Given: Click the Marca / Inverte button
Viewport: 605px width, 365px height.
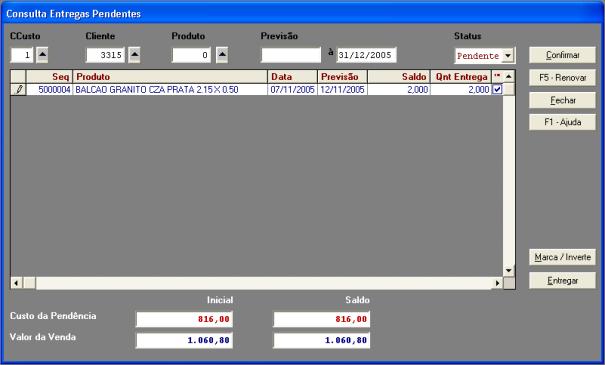Looking at the screenshot, I should coord(562,257).
